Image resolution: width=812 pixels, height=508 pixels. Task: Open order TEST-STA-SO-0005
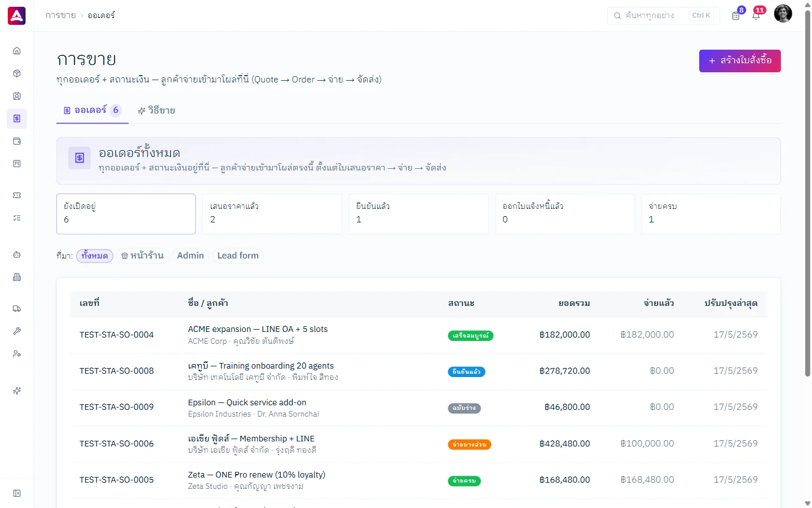pos(117,480)
